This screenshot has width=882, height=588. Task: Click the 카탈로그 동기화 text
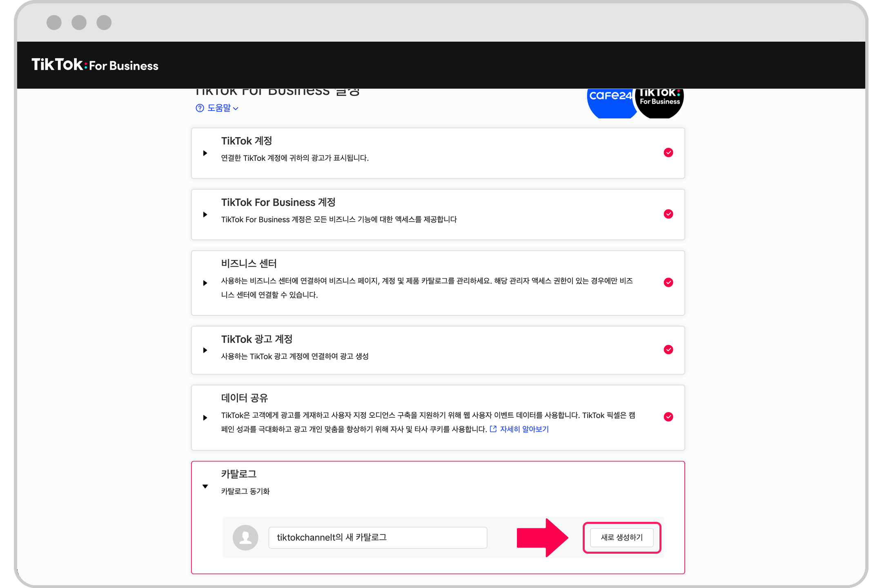tap(245, 491)
